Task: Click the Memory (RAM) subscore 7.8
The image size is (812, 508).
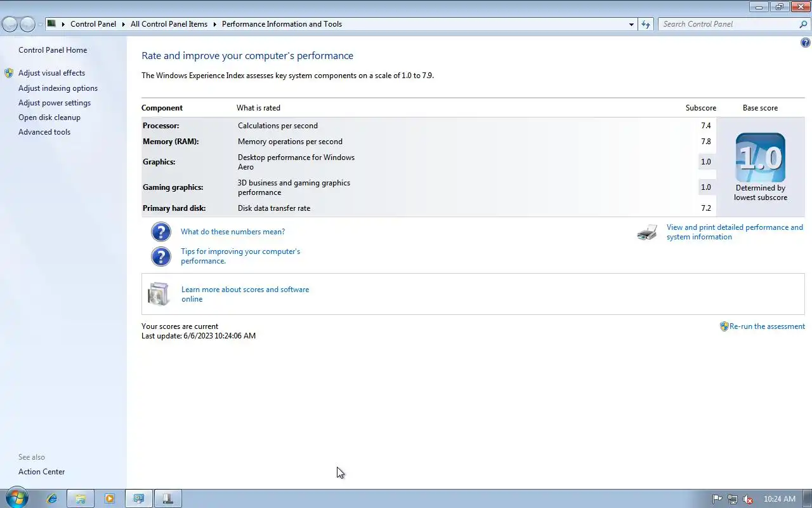Action: click(706, 142)
